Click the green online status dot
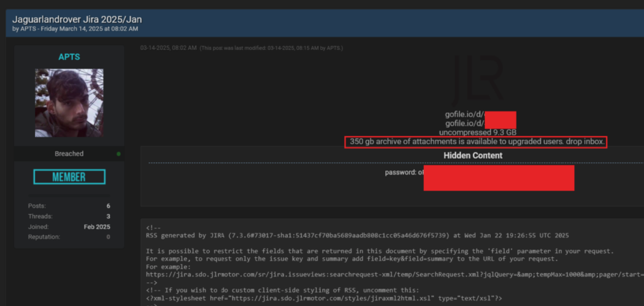This screenshot has width=644, height=306. (119, 154)
